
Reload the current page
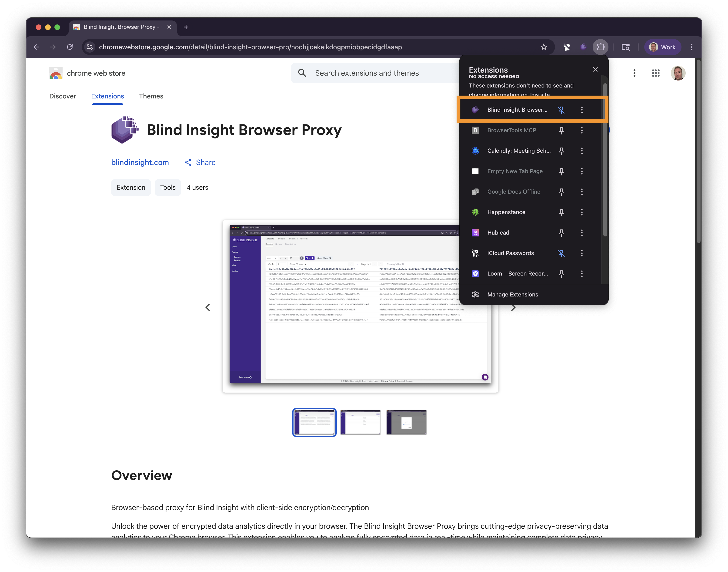point(70,47)
